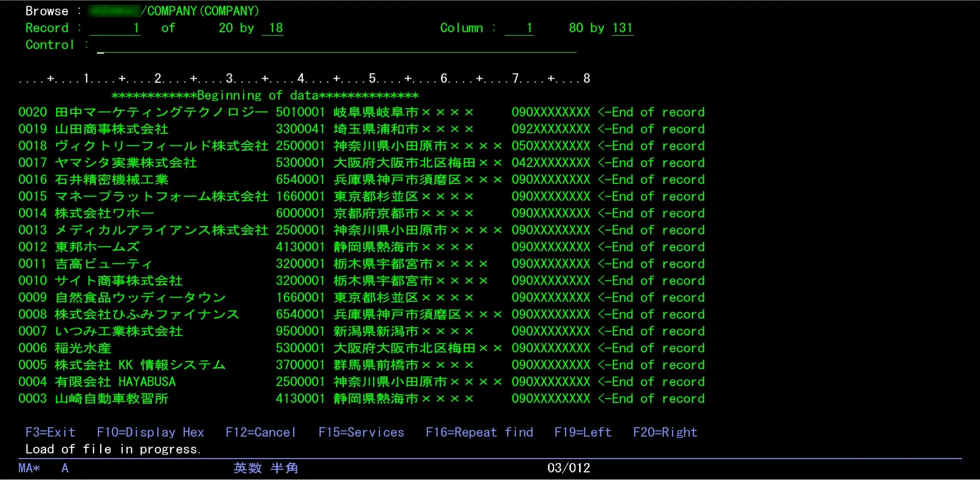
Task: Click the F3=Exit function key label
Action: click(51, 432)
